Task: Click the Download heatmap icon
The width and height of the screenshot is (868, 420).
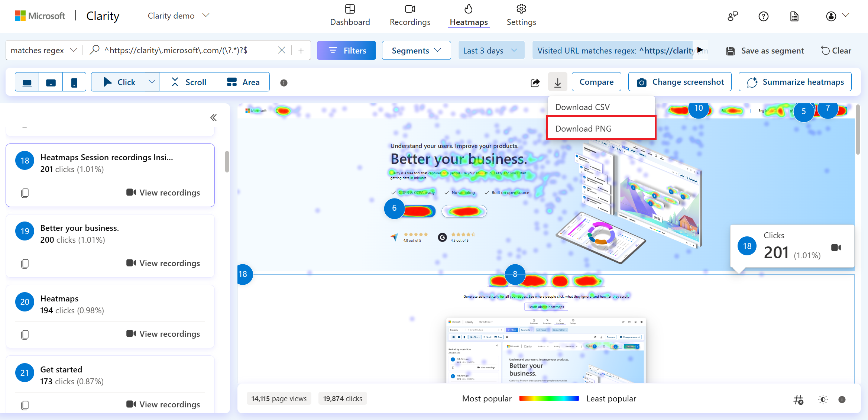Action: (557, 83)
